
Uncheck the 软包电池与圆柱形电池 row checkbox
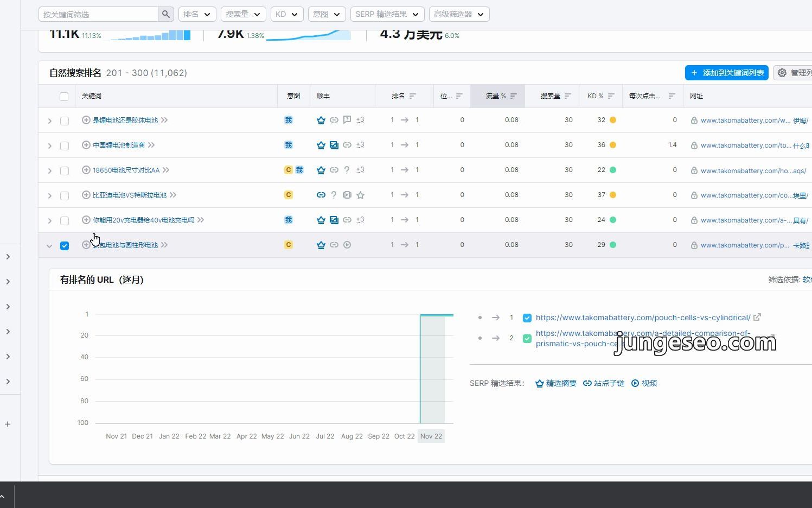pos(65,245)
